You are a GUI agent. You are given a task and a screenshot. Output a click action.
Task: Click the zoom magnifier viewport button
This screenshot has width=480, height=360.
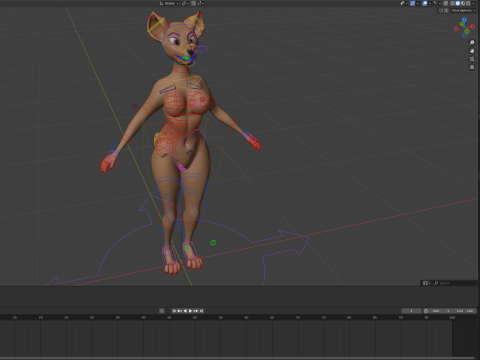coord(472,42)
